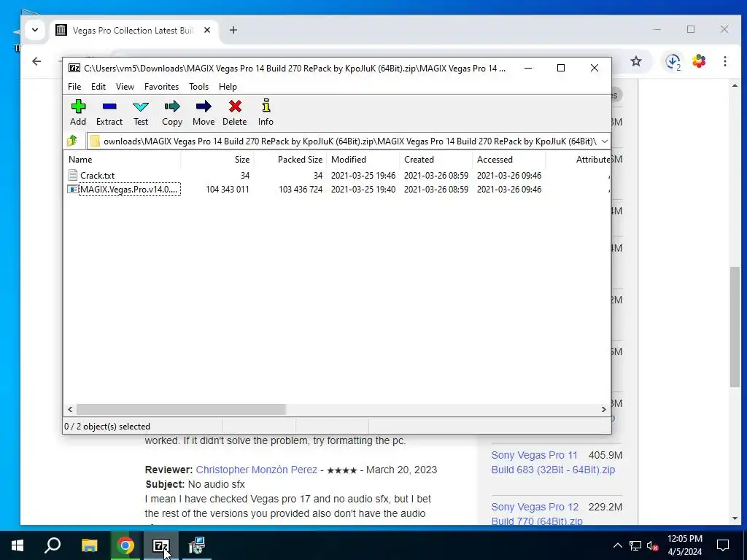Open the View menu

(125, 87)
